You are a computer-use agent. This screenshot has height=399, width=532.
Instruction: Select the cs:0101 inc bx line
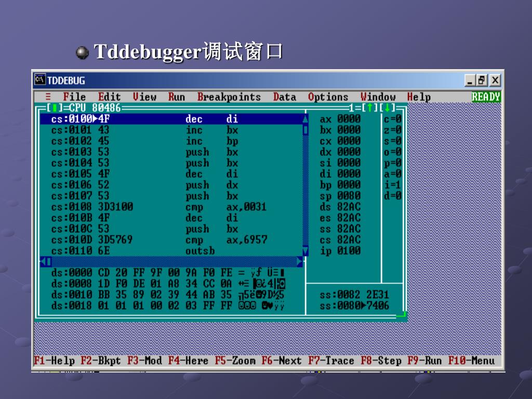171,130
